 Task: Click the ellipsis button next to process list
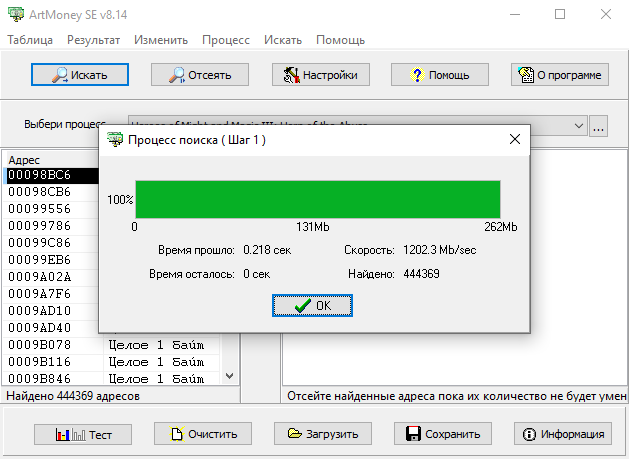pos(599,126)
